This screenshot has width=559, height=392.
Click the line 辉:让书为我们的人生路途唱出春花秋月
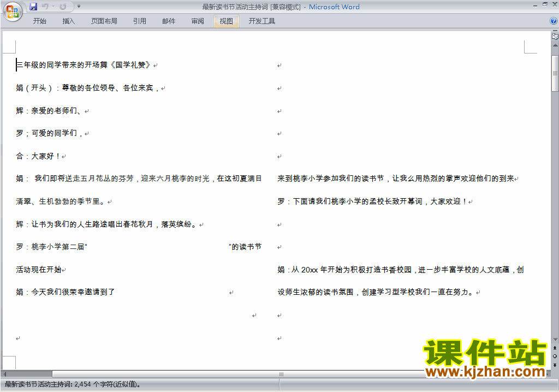[x=106, y=224]
